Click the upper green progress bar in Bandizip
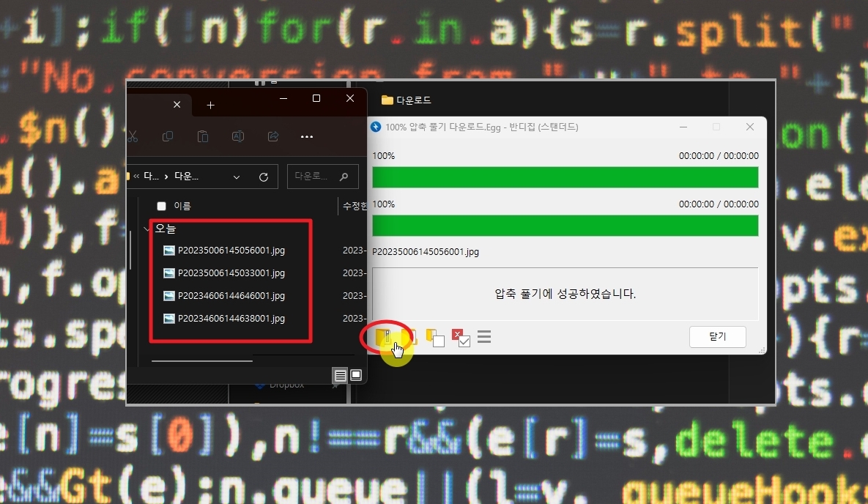Viewport: 868px width, 504px height. pos(565,177)
